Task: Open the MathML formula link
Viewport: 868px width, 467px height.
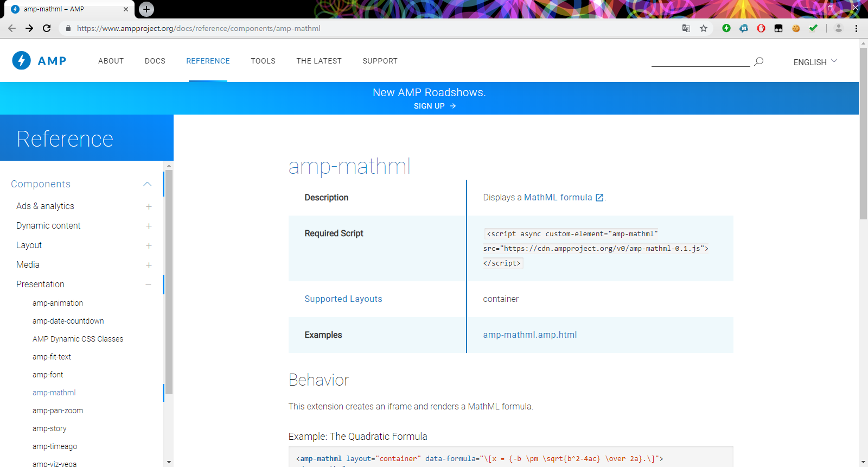Action: [x=558, y=197]
